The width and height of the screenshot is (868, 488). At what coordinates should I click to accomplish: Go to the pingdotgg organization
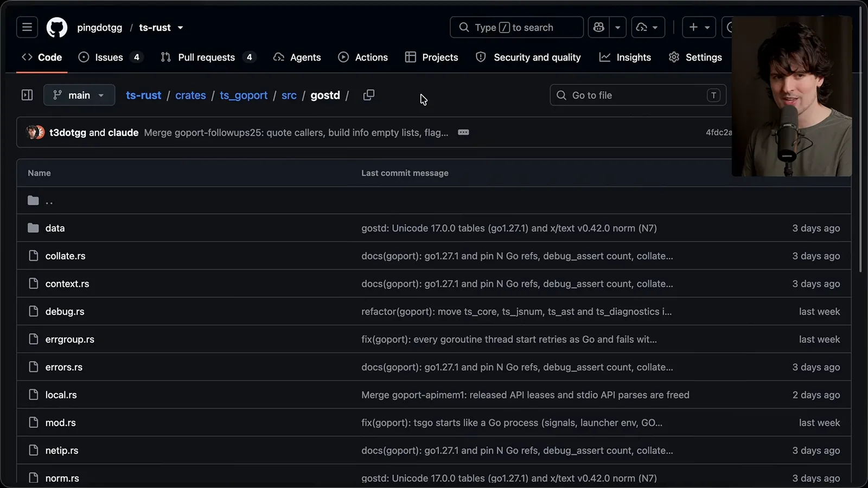(x=100, y=27)
